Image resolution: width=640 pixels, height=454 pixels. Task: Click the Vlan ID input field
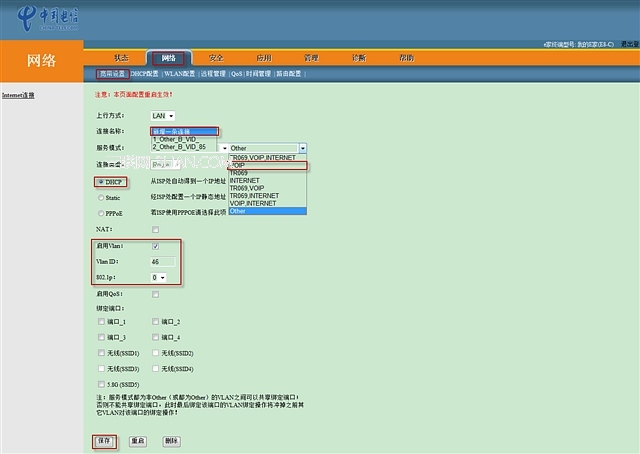point(163,262)
